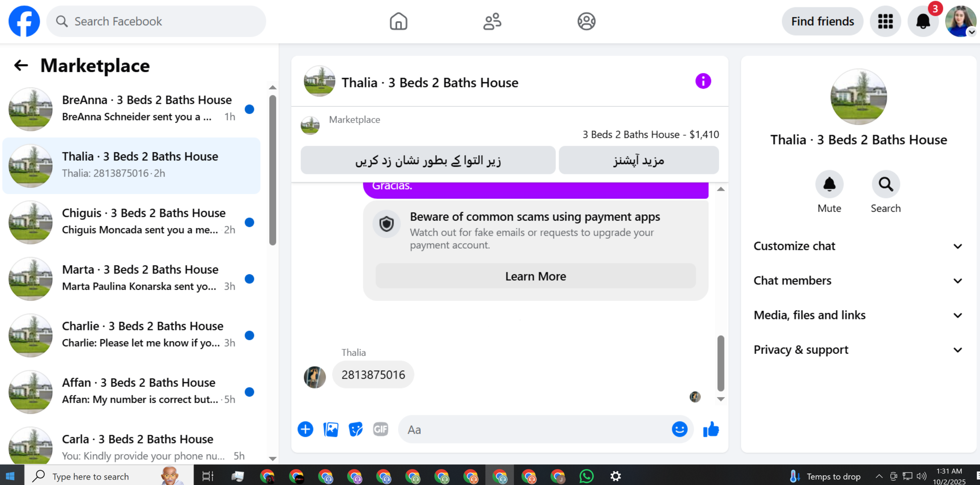This screenshot has height=485, width=980.
Task: Expand the Chat members section
Action: coord(858,281)
